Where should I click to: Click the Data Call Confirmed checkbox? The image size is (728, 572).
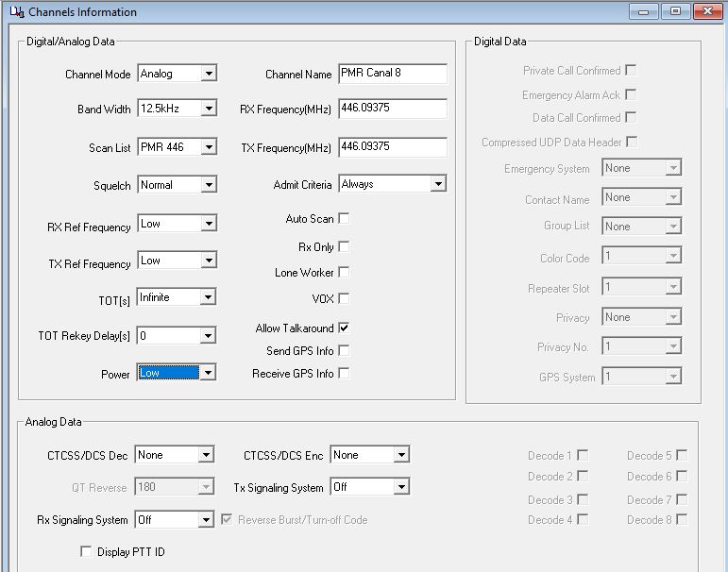631,117
